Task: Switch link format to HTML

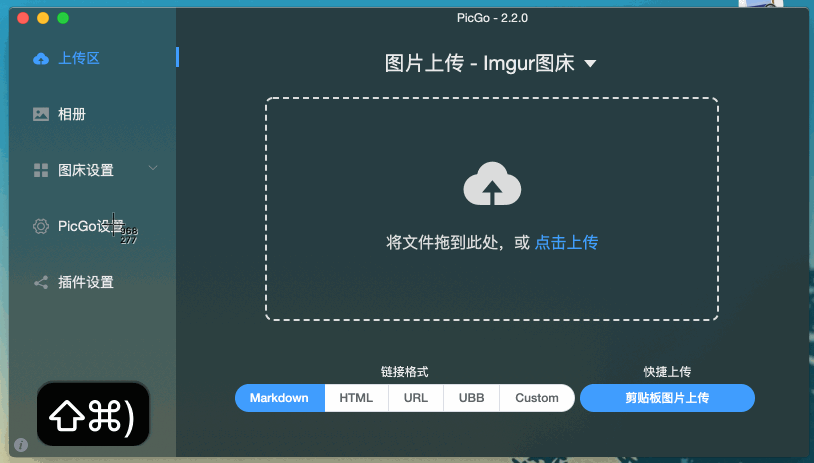Action: (x=356, y=398)
